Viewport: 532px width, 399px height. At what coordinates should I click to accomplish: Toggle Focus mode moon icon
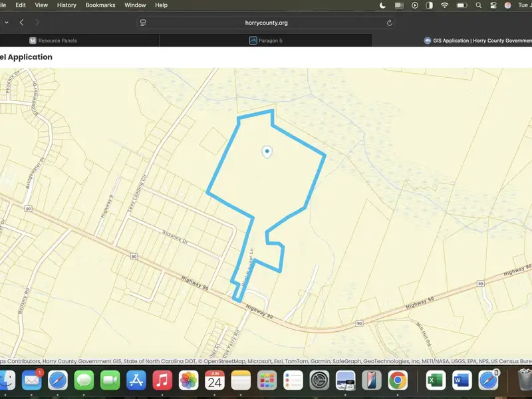(x=382, y=5)
